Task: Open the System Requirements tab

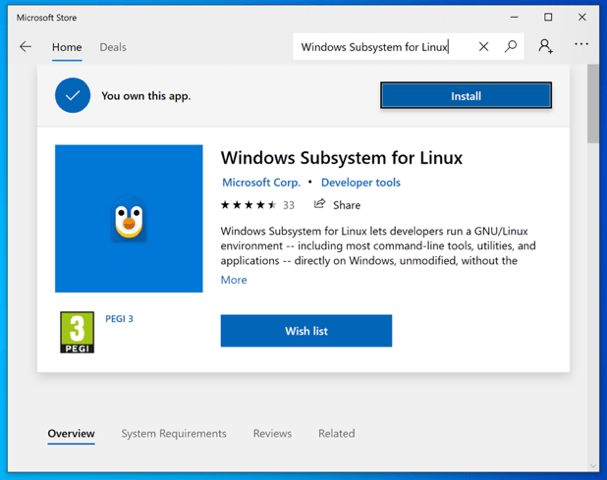Action: click(x=174, y=434)
